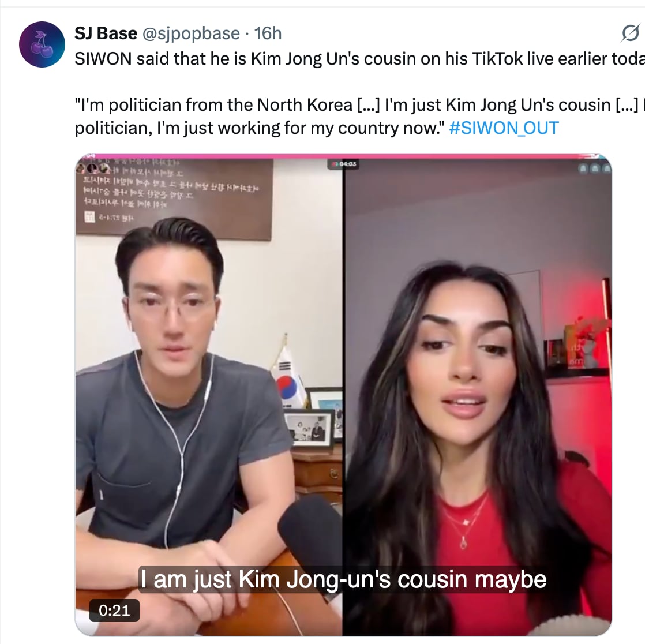
Task: Click the framed black-and-white photo on the desk
Action: [x=310, y=428]
